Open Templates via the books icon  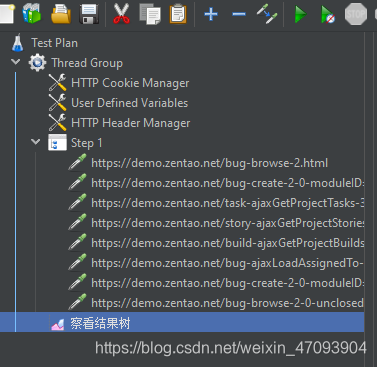(x=32, y=14)
